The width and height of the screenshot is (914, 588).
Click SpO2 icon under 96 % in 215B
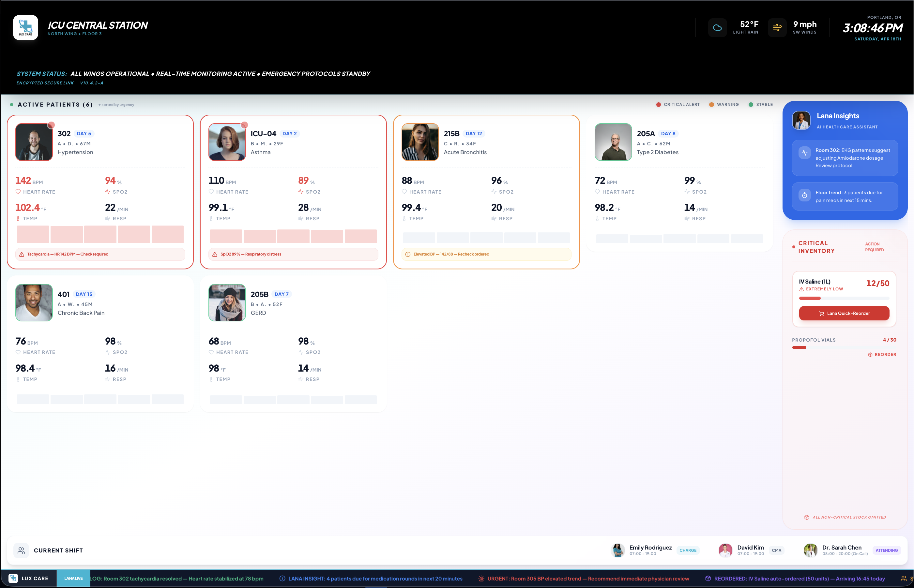click(494, 192)
